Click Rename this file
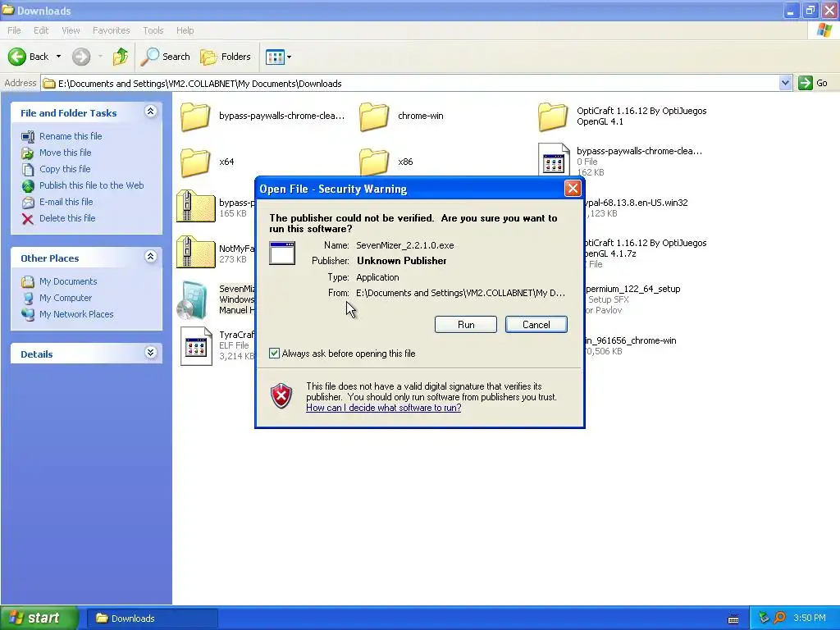840x630 pixels. coord(71,136)
